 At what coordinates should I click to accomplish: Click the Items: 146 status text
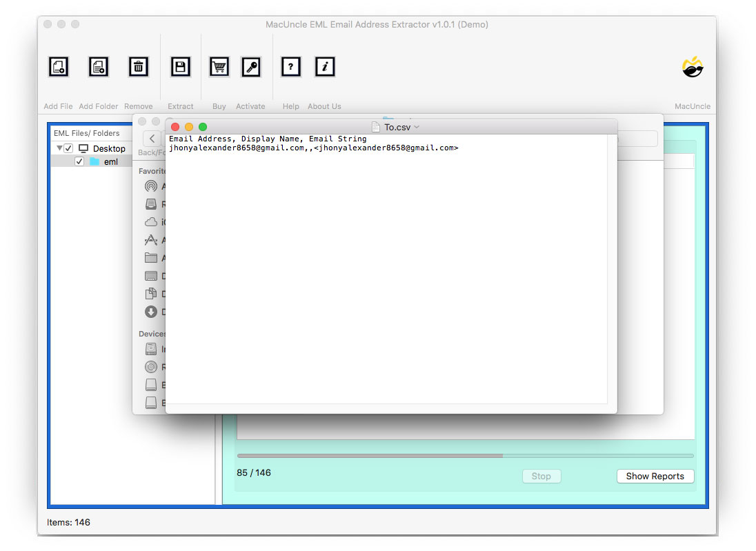(x=68, y=523)
